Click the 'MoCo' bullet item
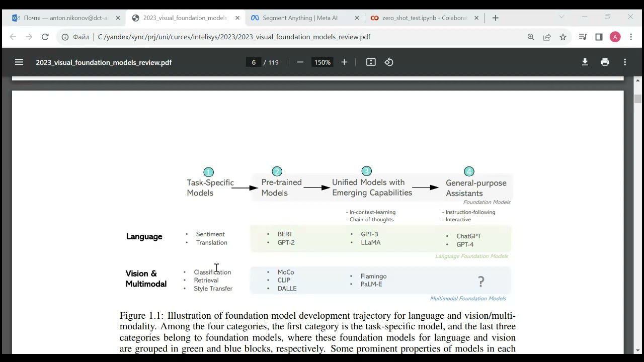This screenshot has height=362, width=644. [x=286, y=272]
